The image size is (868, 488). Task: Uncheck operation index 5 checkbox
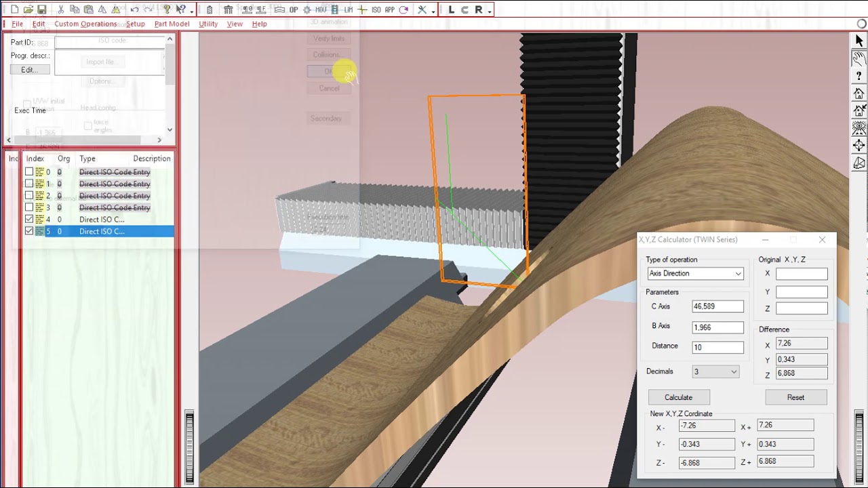[x=29, y=231]
